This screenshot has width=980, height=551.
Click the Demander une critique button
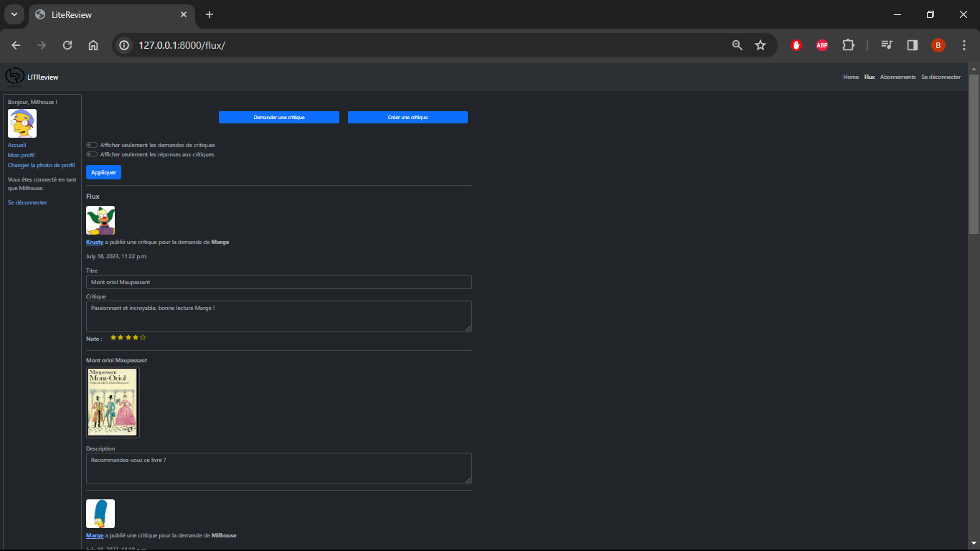coord(279,117)
